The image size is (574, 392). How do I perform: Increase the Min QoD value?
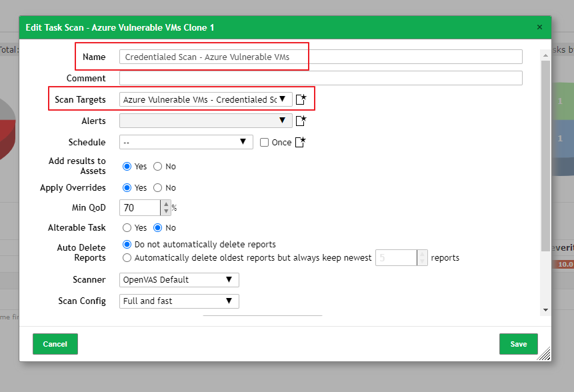[x=166, y=204]
